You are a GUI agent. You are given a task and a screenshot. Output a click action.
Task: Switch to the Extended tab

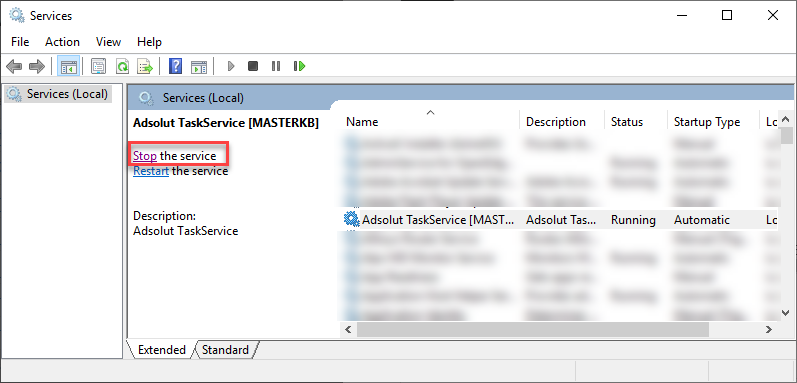[162, 350]
